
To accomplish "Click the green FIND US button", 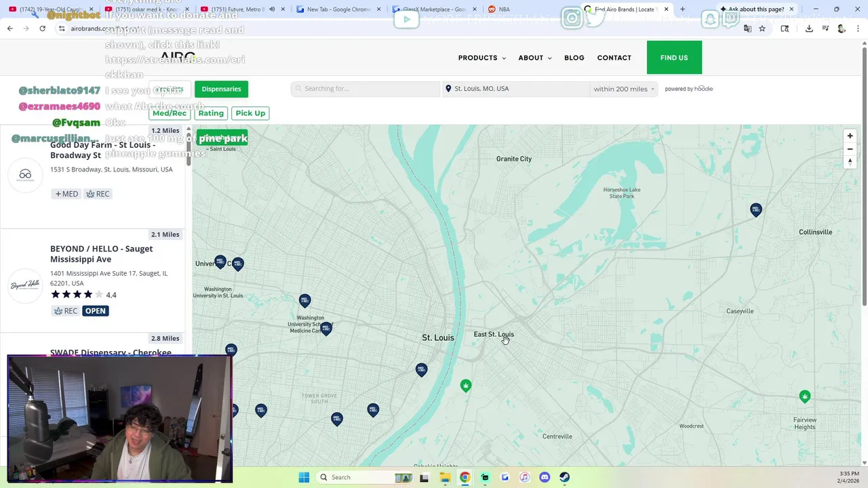I will coord(674,58).
